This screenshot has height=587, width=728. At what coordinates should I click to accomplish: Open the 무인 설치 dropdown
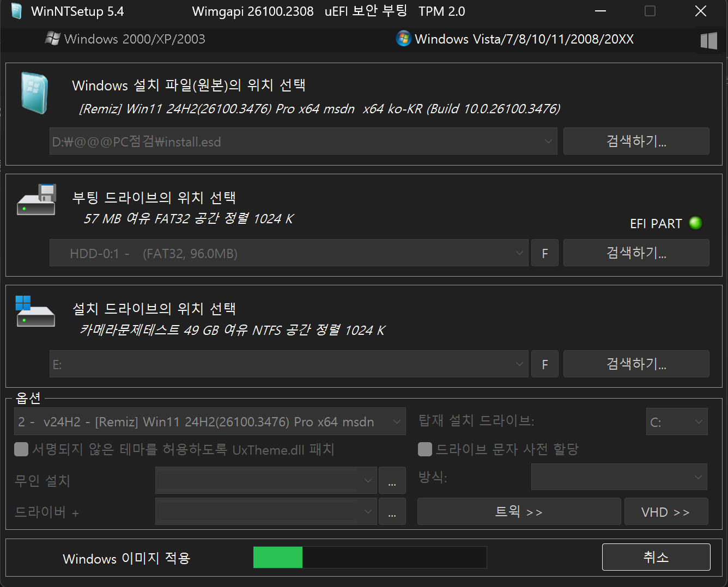pos(266,480)
